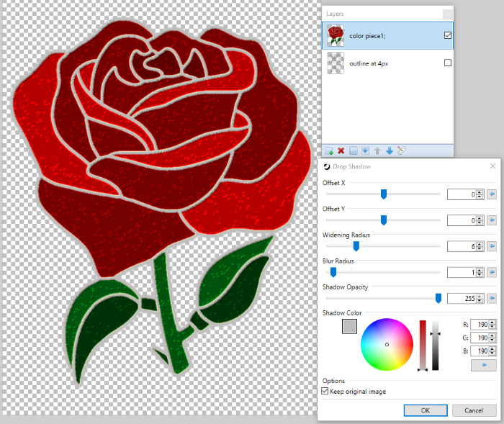Close the Drop Shadow dialog
Viewport: 504px width, 424px height.
[492, 166]
